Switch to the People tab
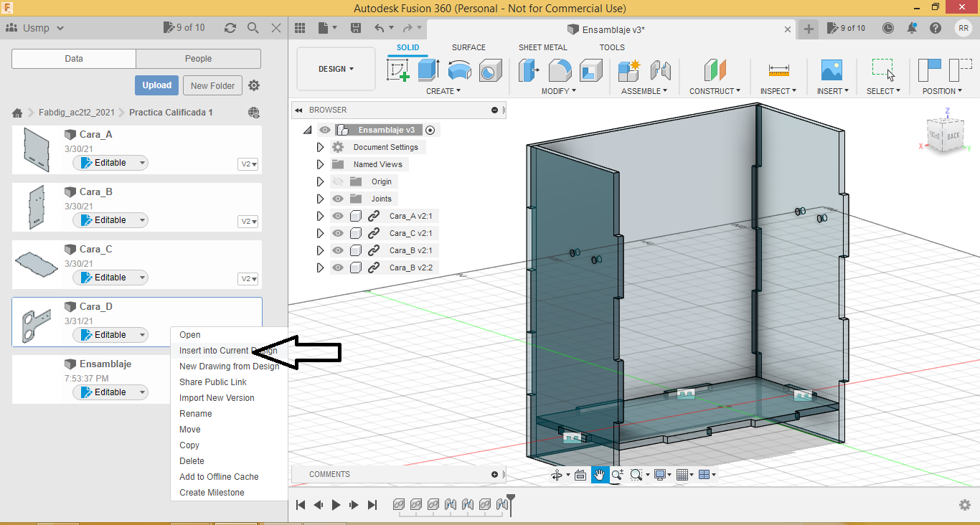 point(198,59)
